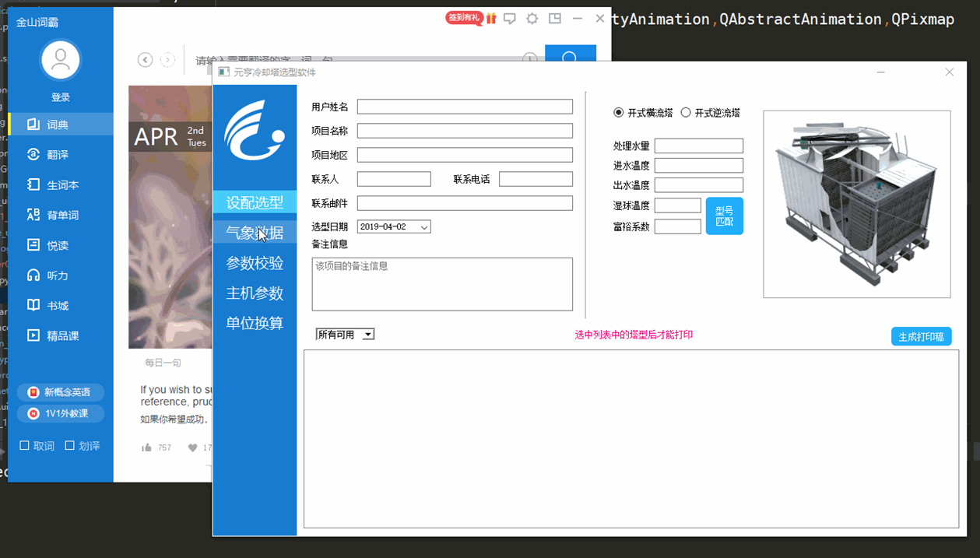Open the settings gear in 金山词霸 titlebar
The width and height of the screenshot is (980, 558).
click(532, 18)
